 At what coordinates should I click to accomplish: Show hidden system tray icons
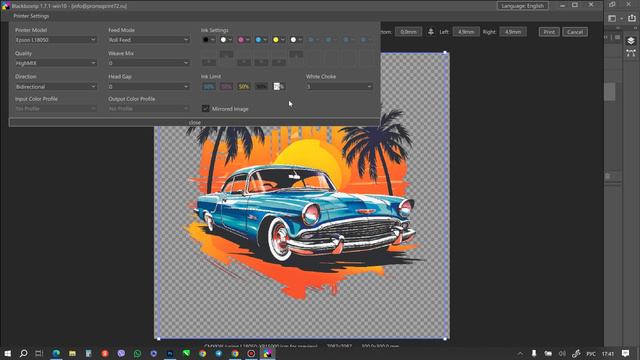[x=520, y=353]
